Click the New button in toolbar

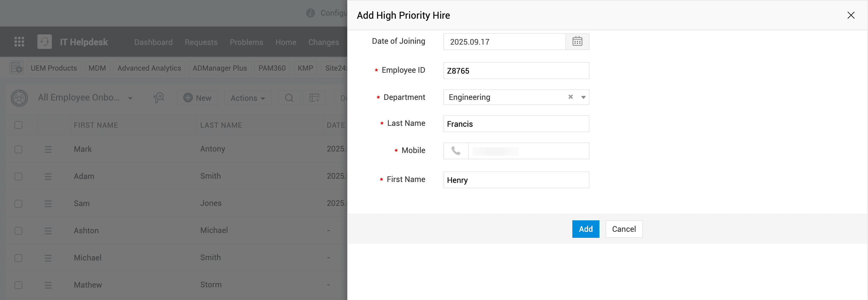[x=197, y=98]
